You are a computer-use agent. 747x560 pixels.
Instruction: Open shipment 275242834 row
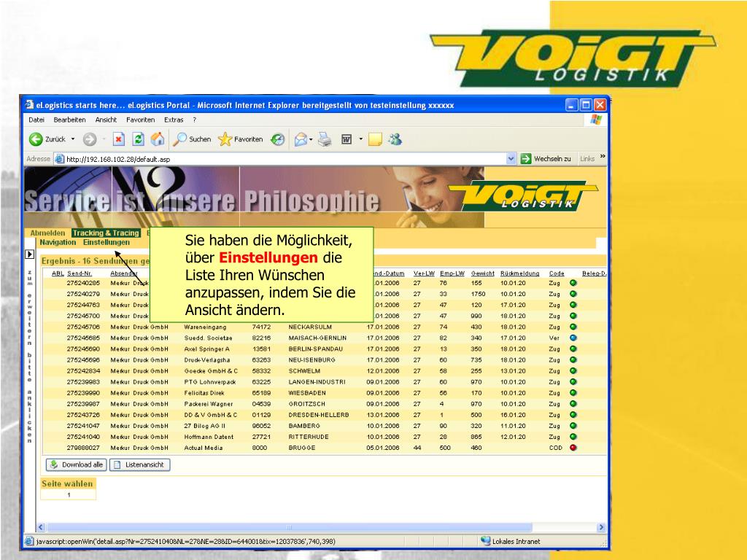(324, 370)
